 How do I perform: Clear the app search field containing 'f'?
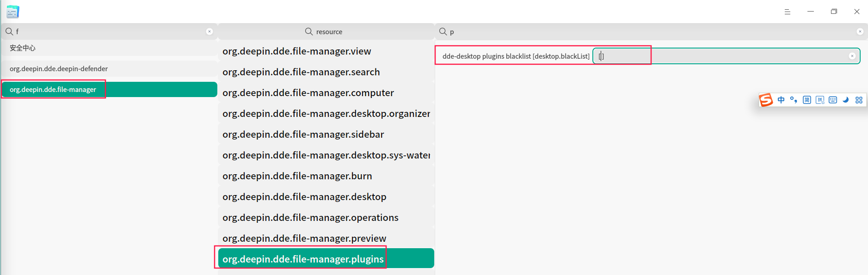click(x=209, y=31)
